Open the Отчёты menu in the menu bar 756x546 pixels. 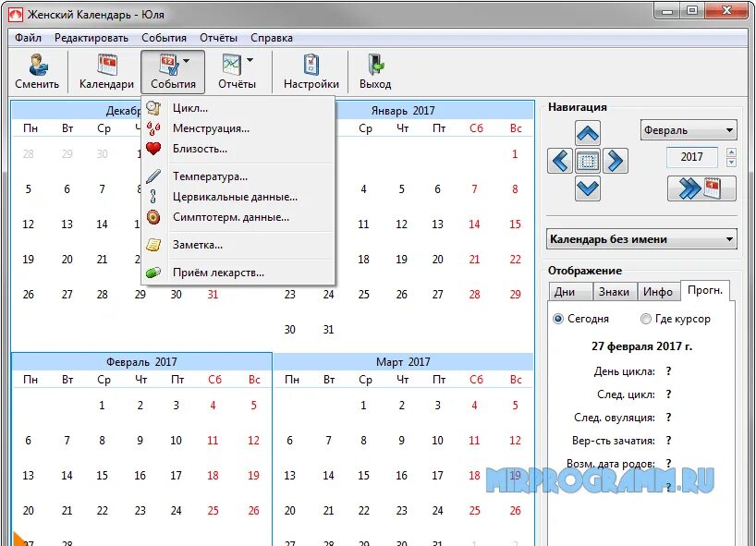pyautogui.click(x=218, y=38)
